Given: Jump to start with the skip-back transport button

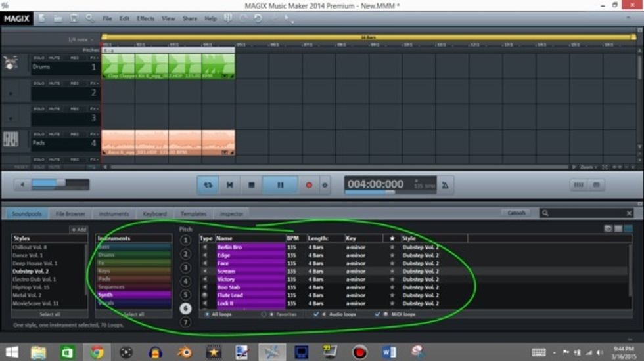Looking at the screenshot, I should pyautogui.click(x=229, y=185).
